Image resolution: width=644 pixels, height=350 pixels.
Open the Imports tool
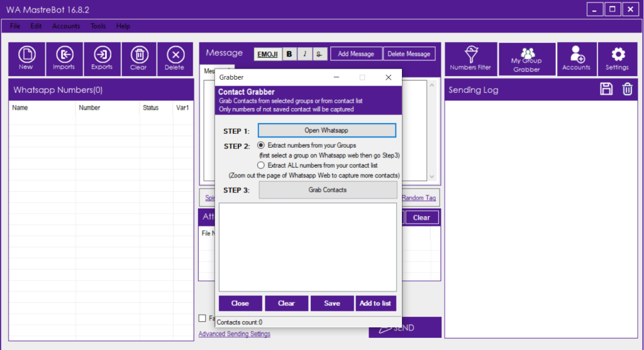(64, 59)
